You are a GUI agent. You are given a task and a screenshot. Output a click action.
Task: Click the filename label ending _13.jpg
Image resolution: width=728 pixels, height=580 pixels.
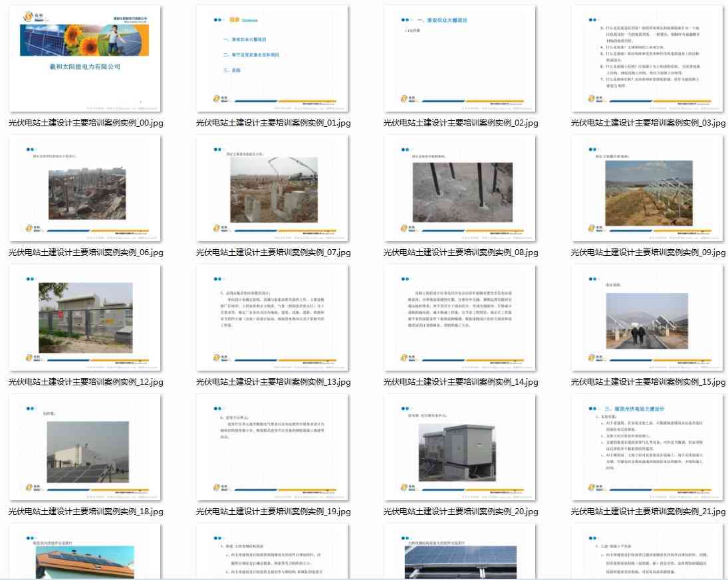(x=273, y=382)
